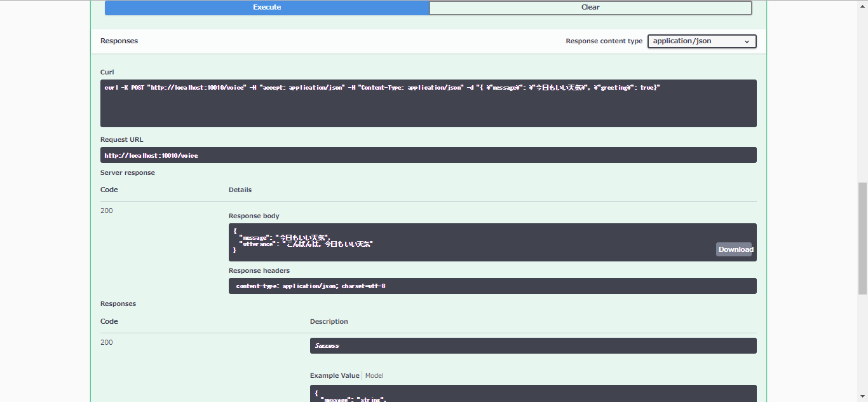This screenshot has width=868, height=402.
Task: Click the Example Value tab
Action: click(x=334, y=375)
